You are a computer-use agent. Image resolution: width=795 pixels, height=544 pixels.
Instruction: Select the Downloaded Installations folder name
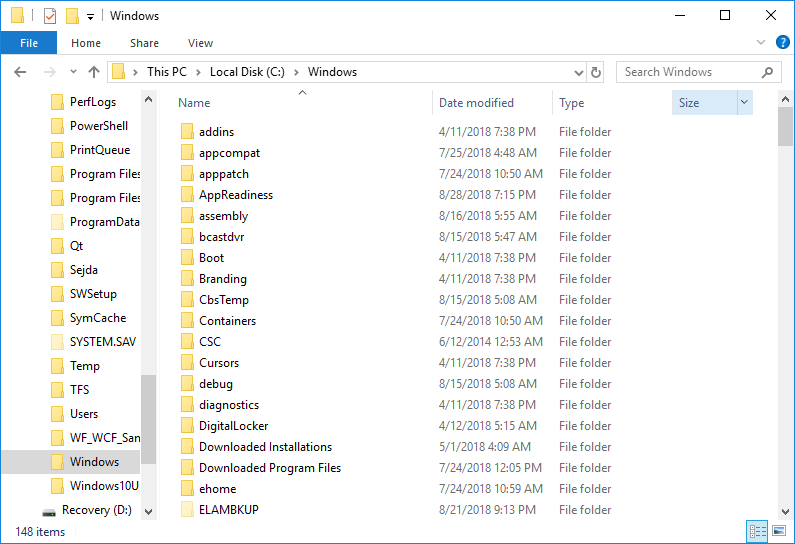click(x=265, y=447)
